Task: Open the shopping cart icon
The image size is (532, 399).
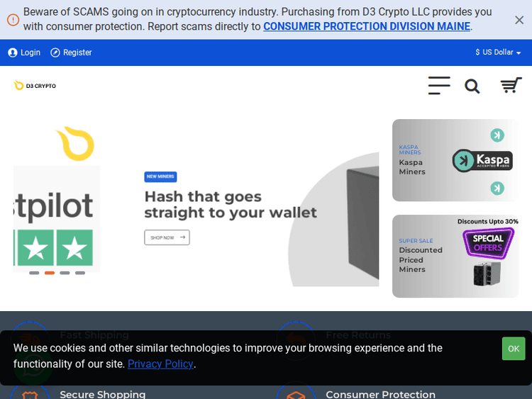Action: pos(511,86)
